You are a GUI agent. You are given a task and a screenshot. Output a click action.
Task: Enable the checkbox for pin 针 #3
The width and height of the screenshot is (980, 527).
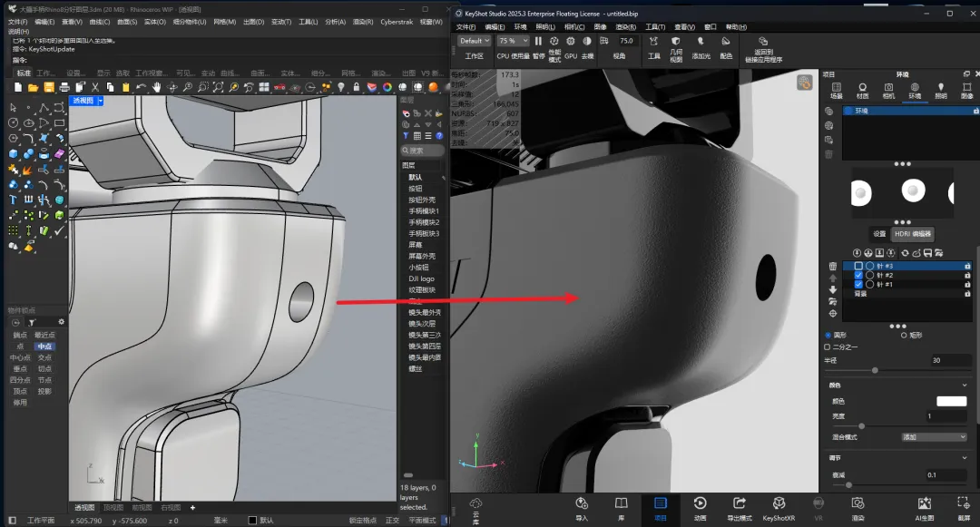858,266
